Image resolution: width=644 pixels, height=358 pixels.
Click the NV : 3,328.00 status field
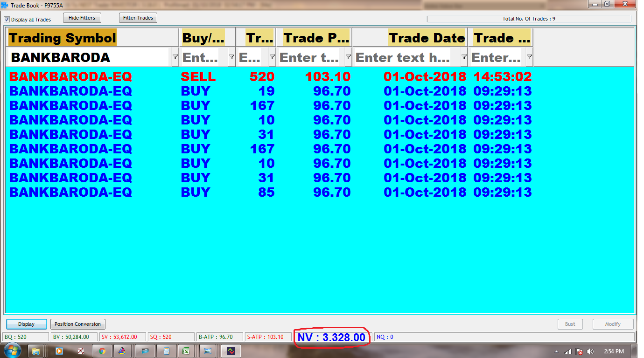pyautogui.click(x=332, y=337)
